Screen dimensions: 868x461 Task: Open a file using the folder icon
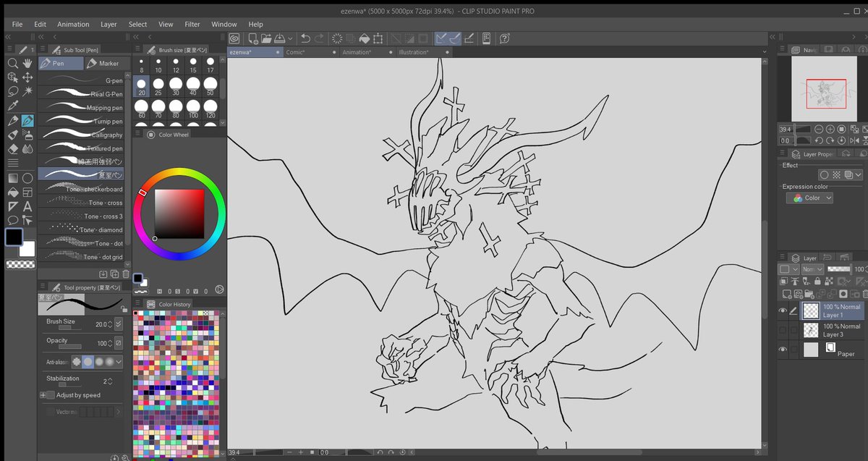click(x=266, y=38)
